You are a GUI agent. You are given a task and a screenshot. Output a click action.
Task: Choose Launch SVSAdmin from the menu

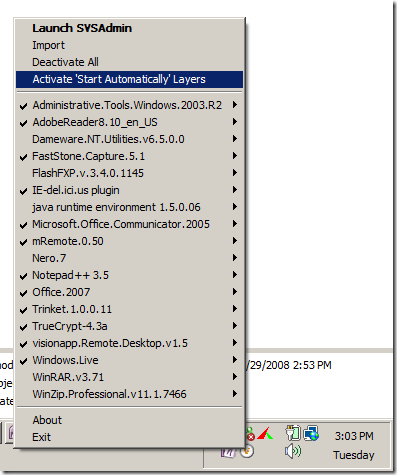129,28
